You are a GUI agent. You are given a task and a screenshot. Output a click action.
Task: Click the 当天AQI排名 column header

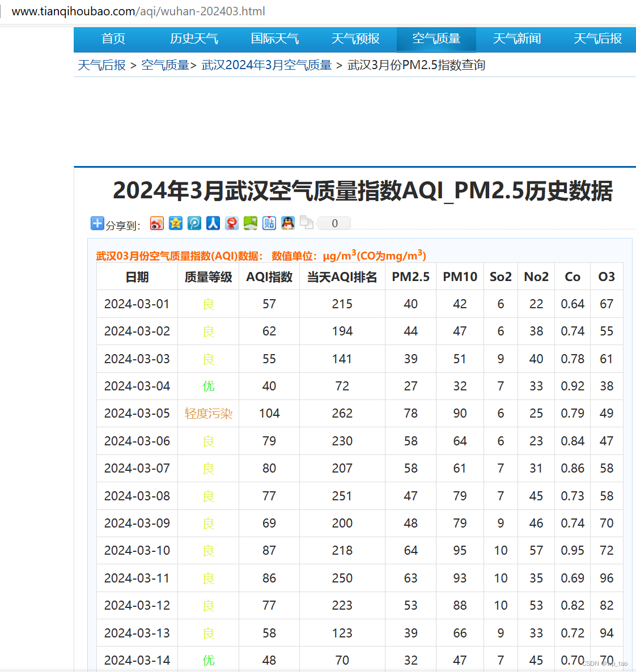pos(342,277)
